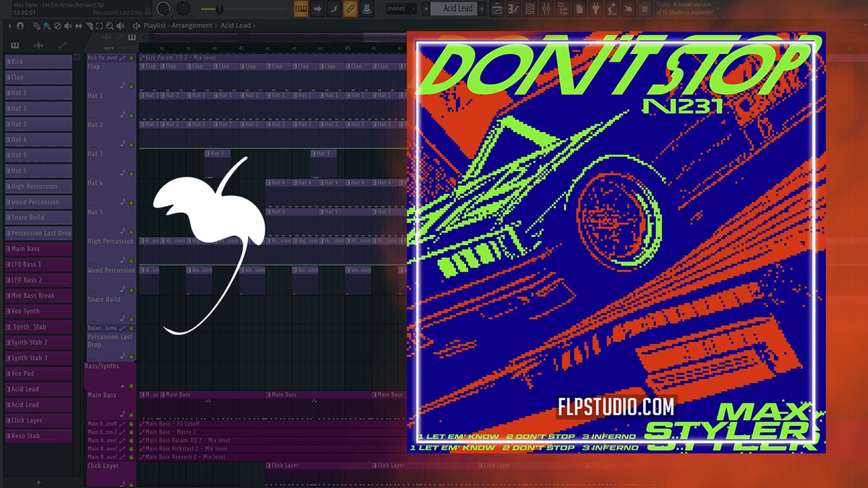This screenshot has width=868, height=488.
Task: Toggle the main snap magnet icon
Action: coord(20,26)
